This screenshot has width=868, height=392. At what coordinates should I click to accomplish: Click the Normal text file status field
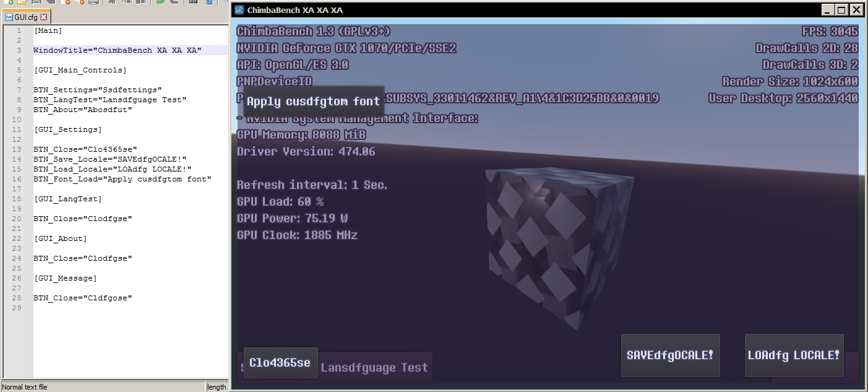103,387
